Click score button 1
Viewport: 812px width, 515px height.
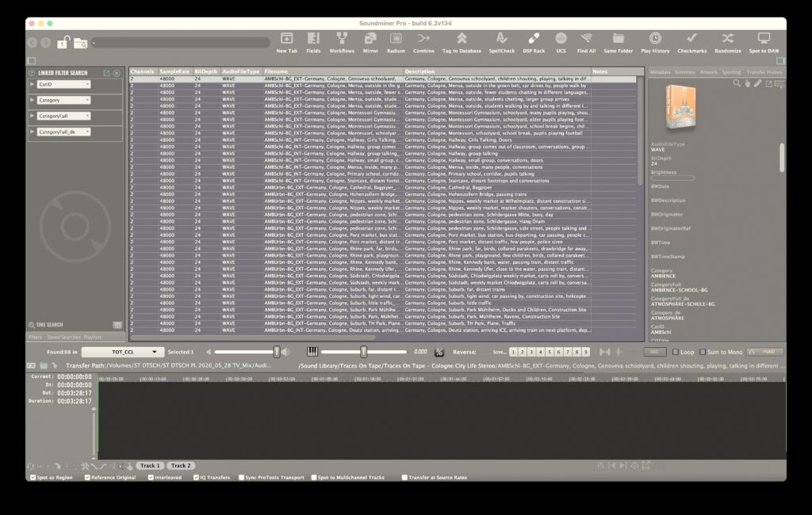[x=513, y=352]
